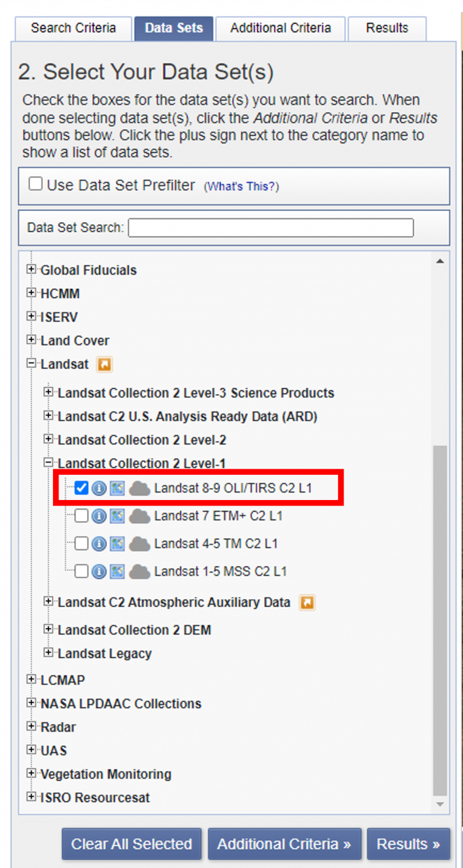The image size is (463, 868).
Task: Expand Landsat C2 Atmospheric Auxiliary Data
Action: pyautogui.click(x=49, y=601)
